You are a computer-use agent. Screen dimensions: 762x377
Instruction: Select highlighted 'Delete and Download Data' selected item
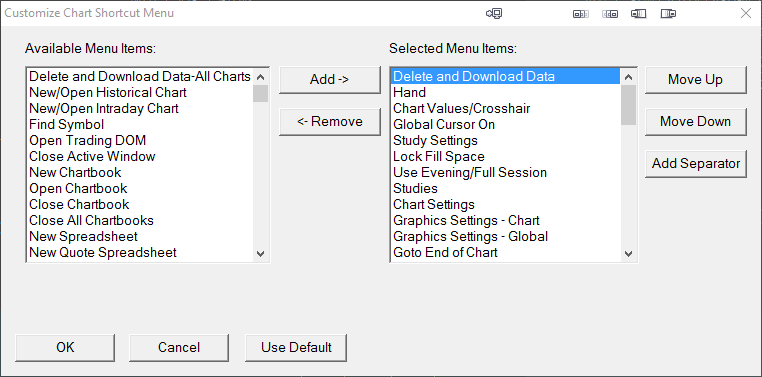[506, 77]
